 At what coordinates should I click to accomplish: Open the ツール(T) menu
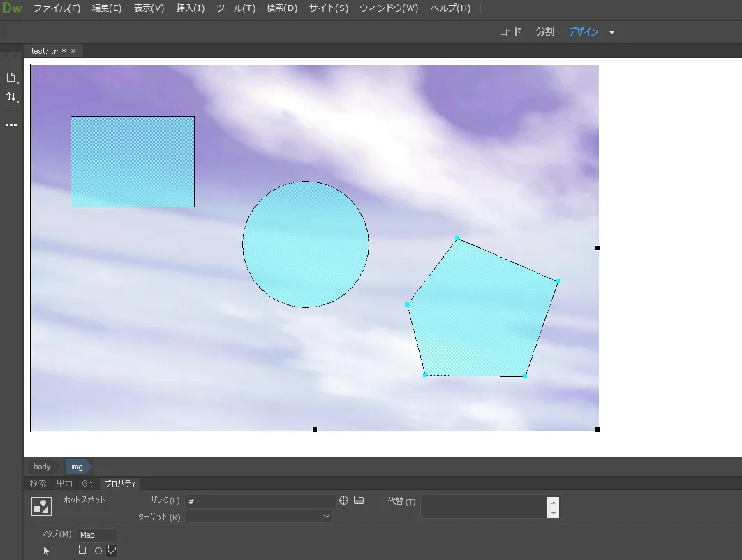(236, 8)
